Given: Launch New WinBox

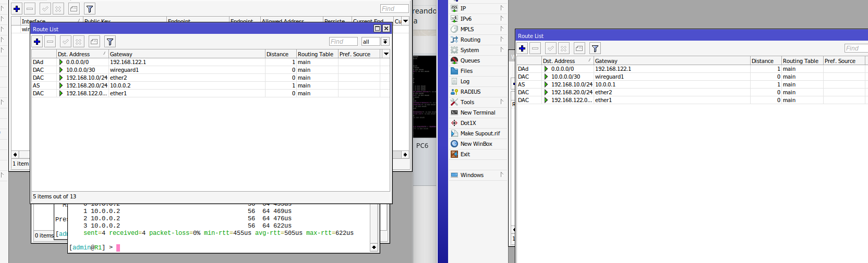Looking at the screenshot, I should tap(477, 144).
